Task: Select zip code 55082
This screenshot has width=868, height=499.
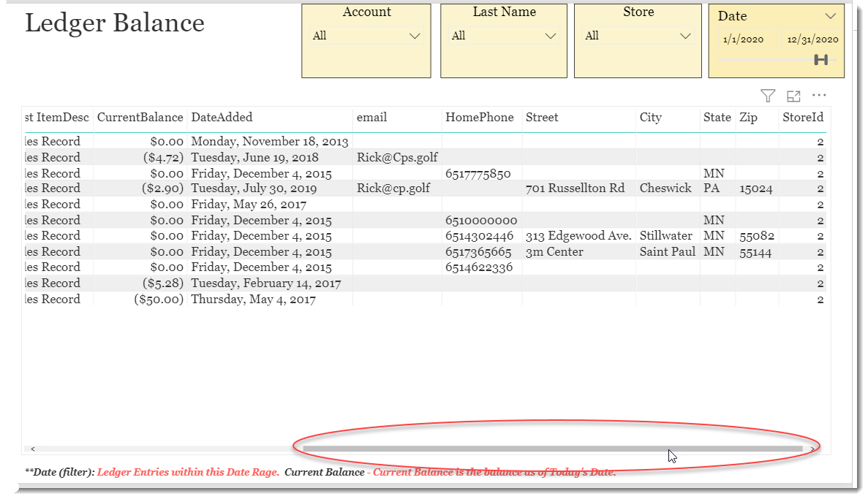Action: click(757, 236)
